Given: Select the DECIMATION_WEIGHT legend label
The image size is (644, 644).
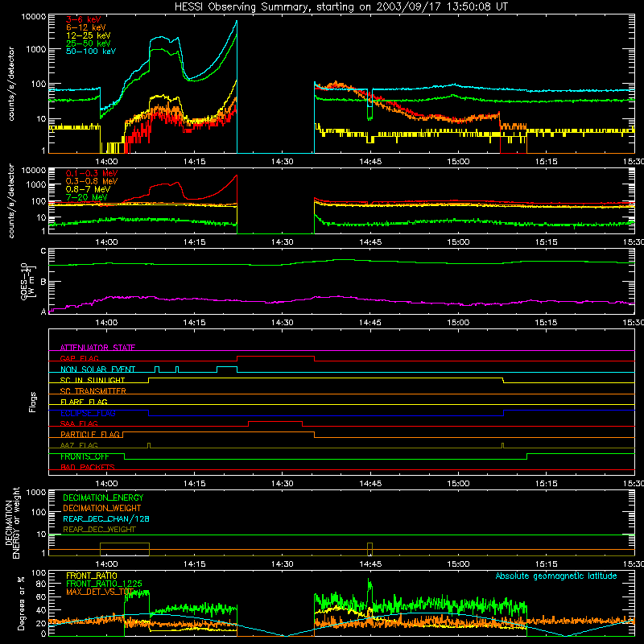Looking at the screenshot, I should click(102, 508).
